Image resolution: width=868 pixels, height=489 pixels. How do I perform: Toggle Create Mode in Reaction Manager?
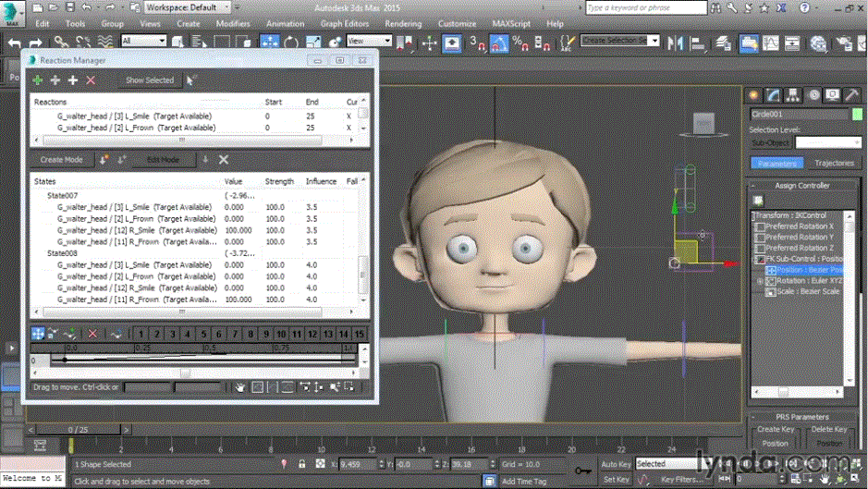61,160
